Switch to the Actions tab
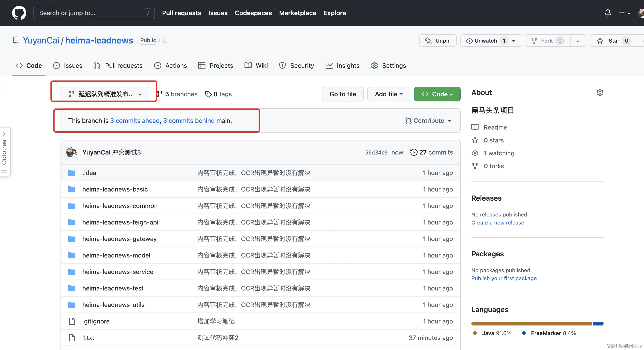The width and height of the screenshot is (644, 350). [171, 66]
